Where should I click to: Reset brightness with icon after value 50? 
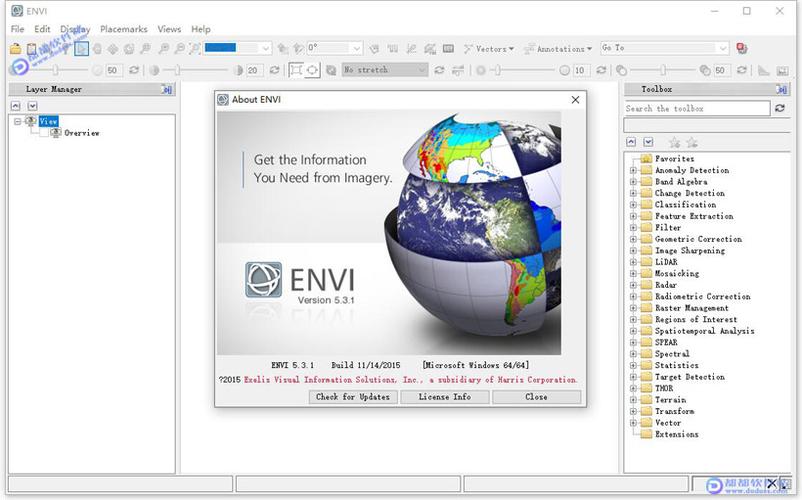pos(134,70)
